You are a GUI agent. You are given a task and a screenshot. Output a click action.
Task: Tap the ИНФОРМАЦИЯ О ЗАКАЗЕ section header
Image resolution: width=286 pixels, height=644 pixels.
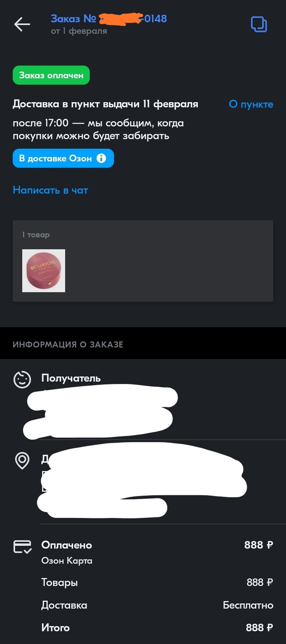tap(68, 344)
